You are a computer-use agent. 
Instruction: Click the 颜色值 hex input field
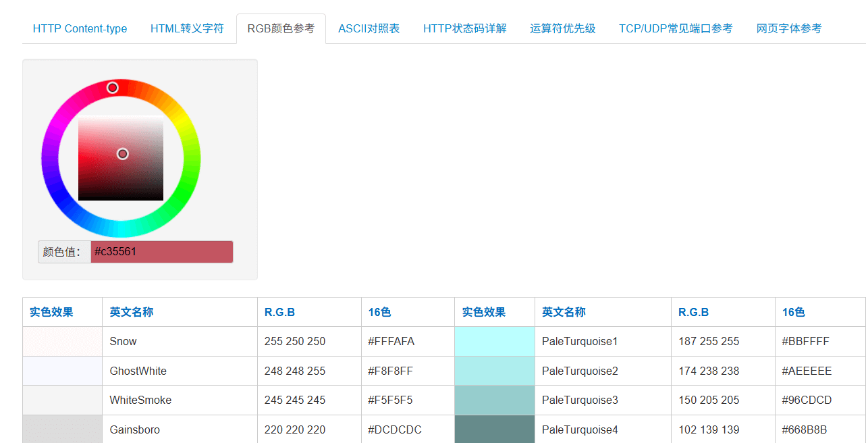pyautogui.click(x=162, y=252)
